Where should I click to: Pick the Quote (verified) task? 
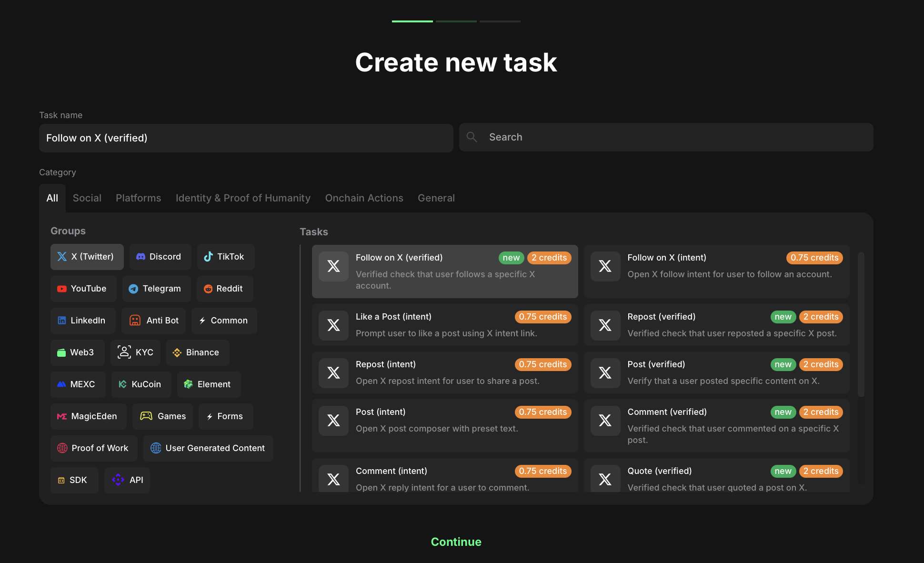coord(717,475)
